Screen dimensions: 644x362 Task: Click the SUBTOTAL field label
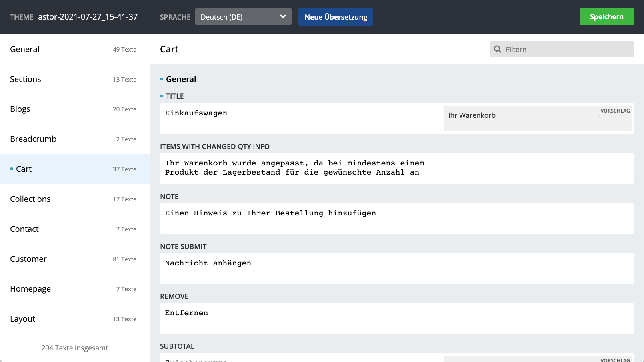pyautogui.click(x=177, y=346)
